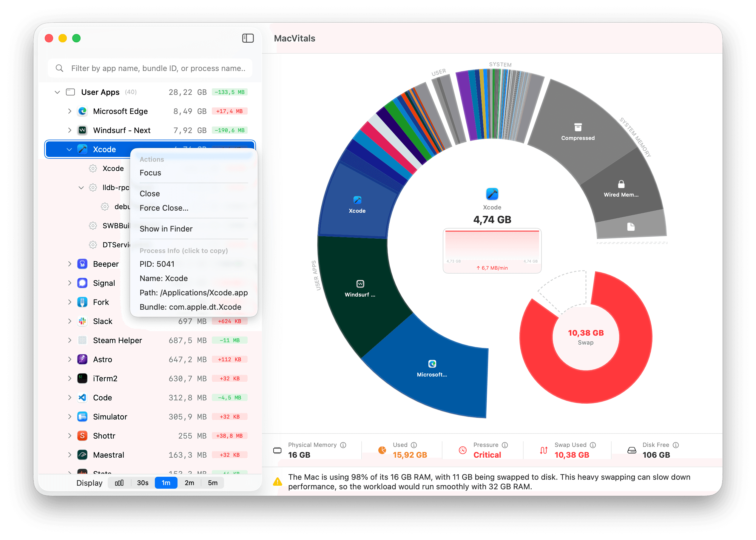Image resolution: width=756 pixels, height=540 pixels.
Task: Expand the Windsurf - Next row
Action: click(x=70, y=130)
